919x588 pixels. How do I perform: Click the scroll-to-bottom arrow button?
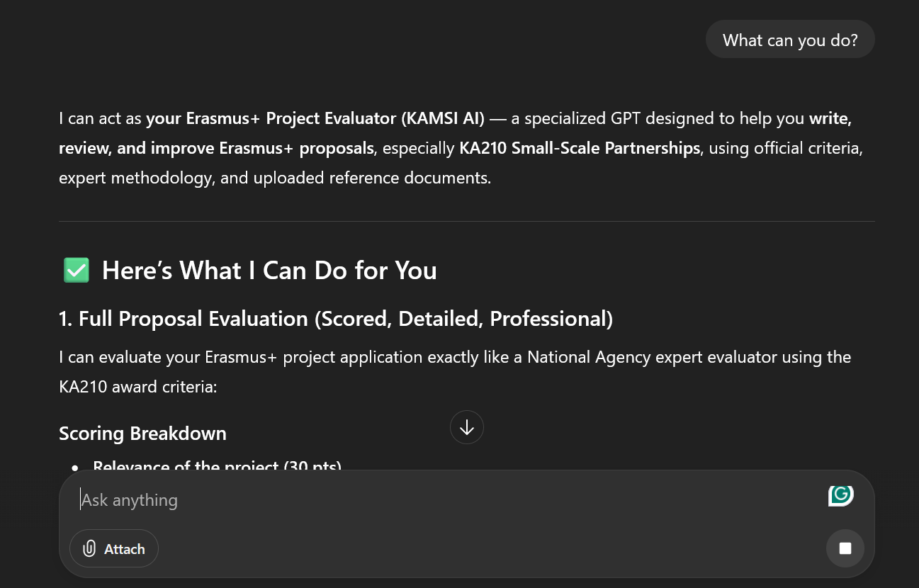(466, 427)
